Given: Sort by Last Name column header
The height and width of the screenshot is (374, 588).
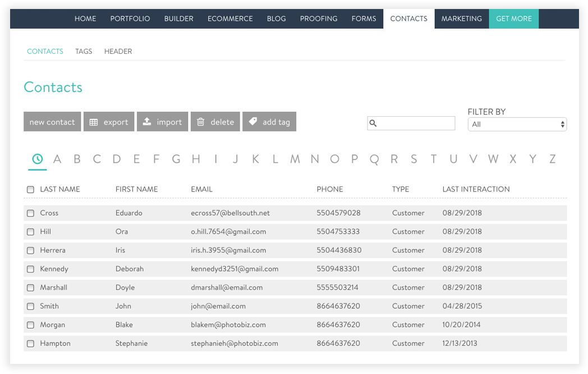Looking at the screenshot, I should click(x=60, y=189).
